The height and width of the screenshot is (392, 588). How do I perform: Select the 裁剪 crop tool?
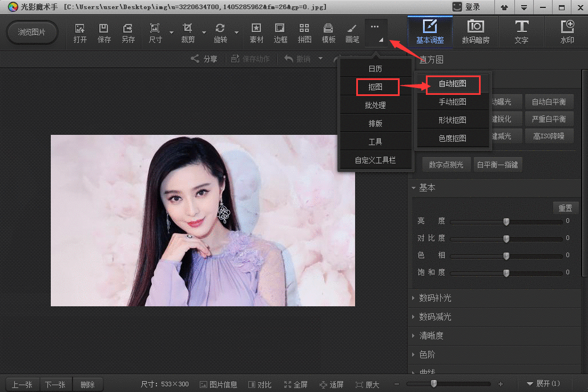pyautogui.click(x=189, y=32)
